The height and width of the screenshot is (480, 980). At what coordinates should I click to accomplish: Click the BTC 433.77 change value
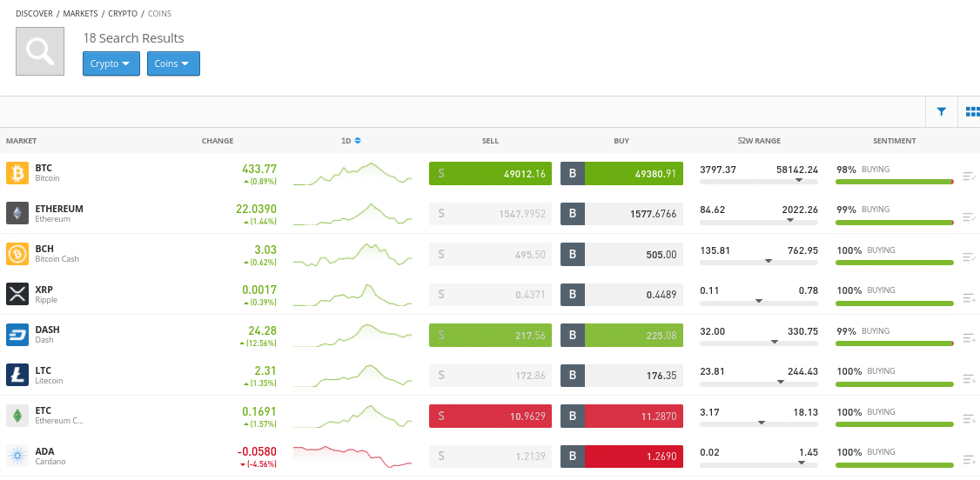coord(258,169)
